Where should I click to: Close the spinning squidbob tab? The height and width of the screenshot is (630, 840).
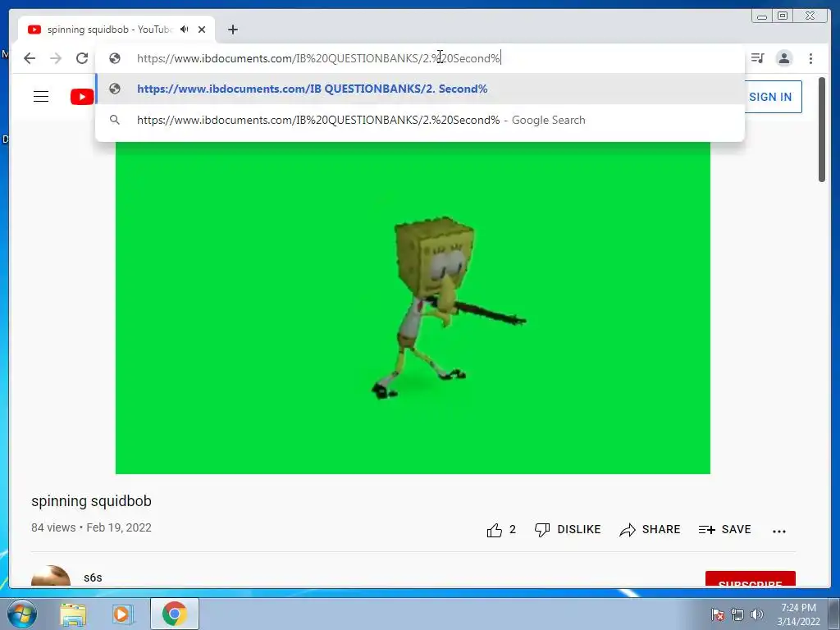point(202,30)
